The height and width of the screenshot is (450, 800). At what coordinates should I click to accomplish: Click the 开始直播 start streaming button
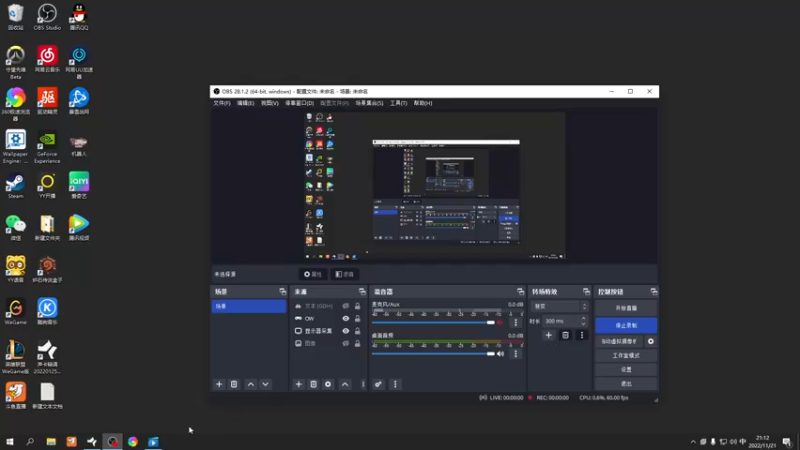pos(626,308)
